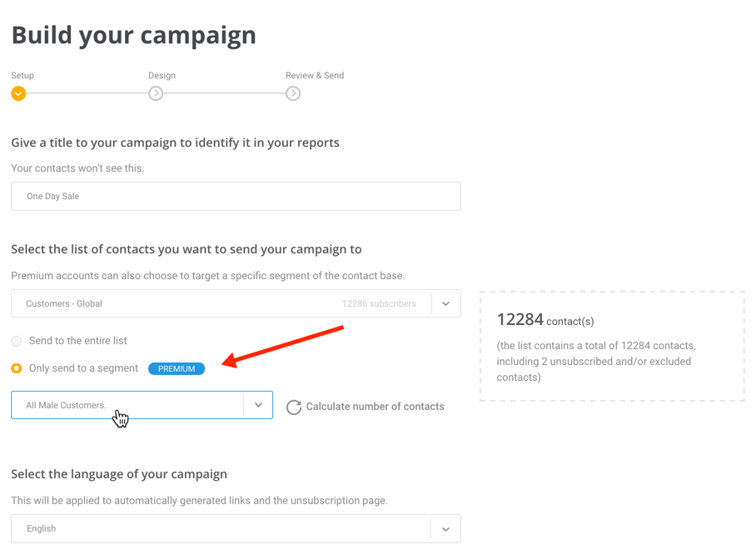Click the campaign title field 'One Day Sale'
The width and height of the screenshot is (756, 560).
tap(236, 197)
